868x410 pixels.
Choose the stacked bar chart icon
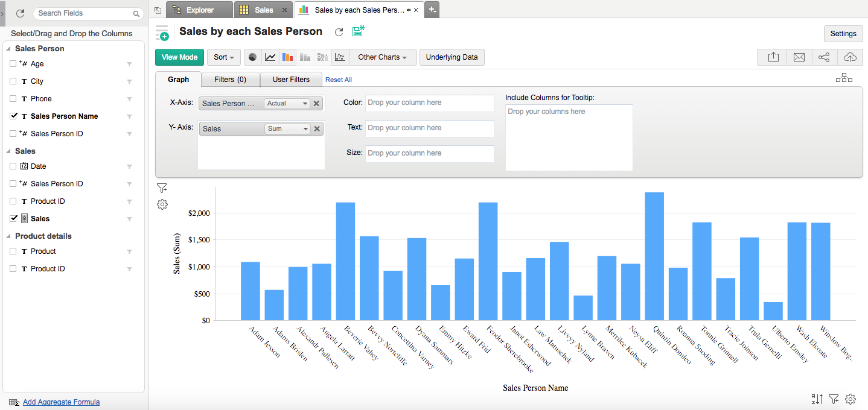click(x=305, y=57)
